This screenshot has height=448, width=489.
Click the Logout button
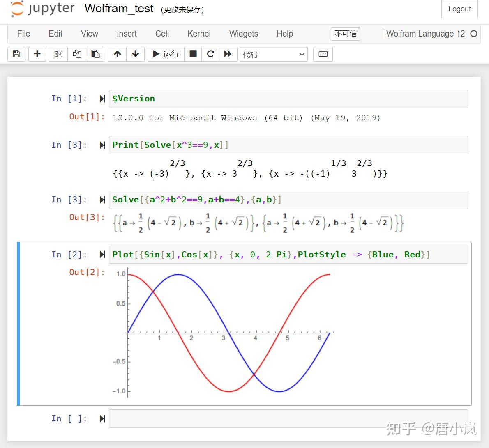[459, 9]
